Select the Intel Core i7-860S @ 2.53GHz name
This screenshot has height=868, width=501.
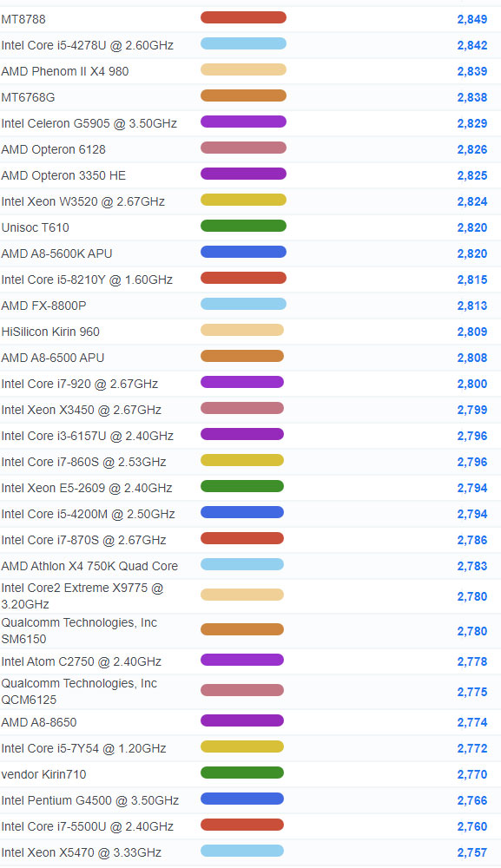[83, 462]
